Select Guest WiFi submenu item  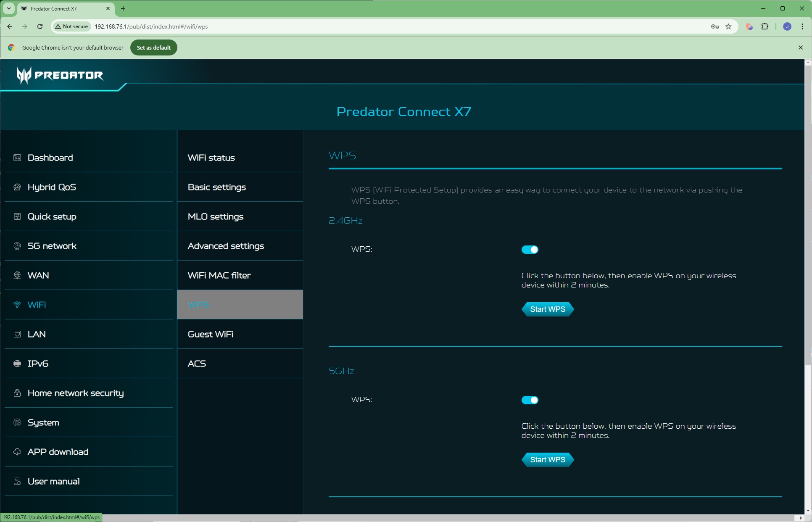(211, 334)
